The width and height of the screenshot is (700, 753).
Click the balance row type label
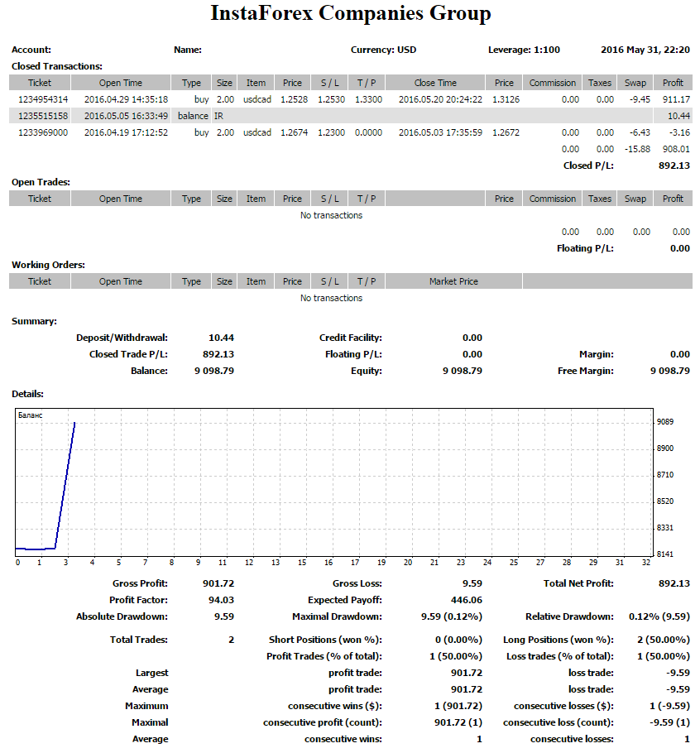pos(193,116)
